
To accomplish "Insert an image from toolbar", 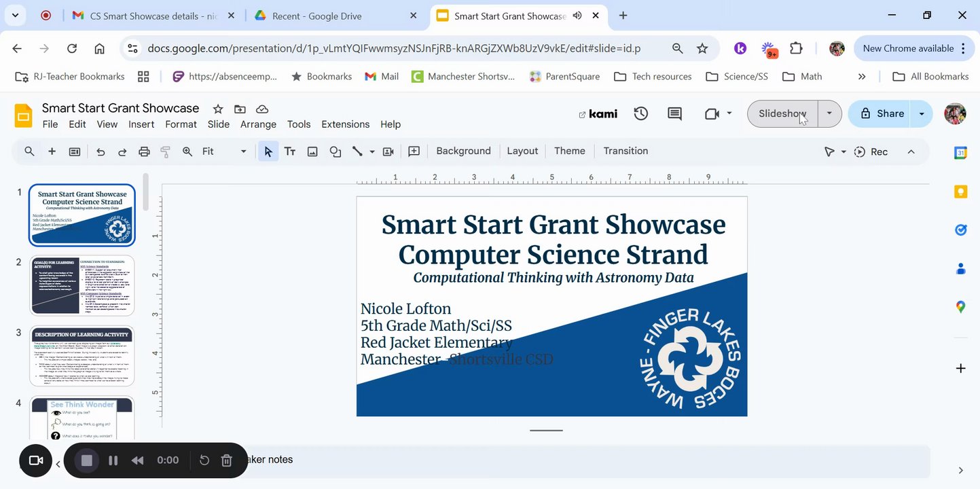I will (x=312, y=151).
